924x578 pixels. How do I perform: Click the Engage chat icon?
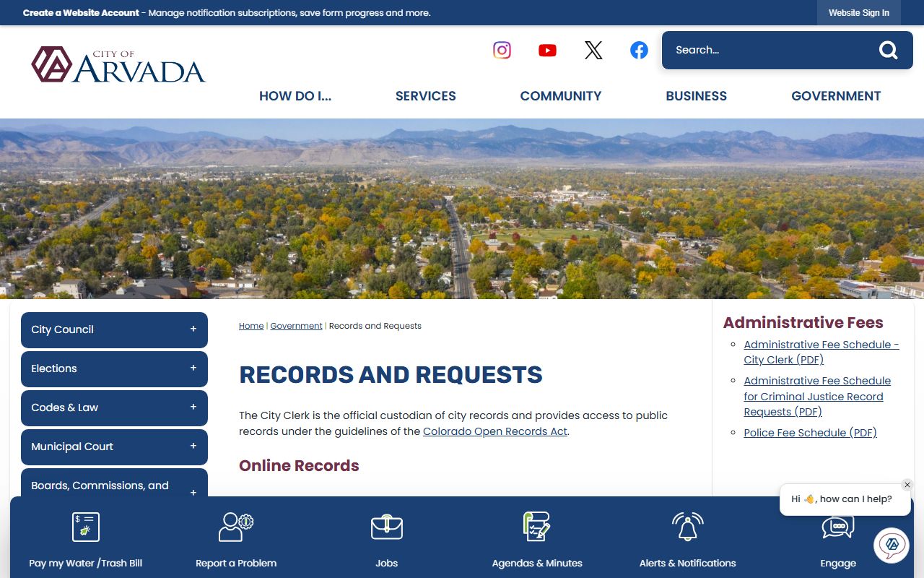click(x=838, y=527)
